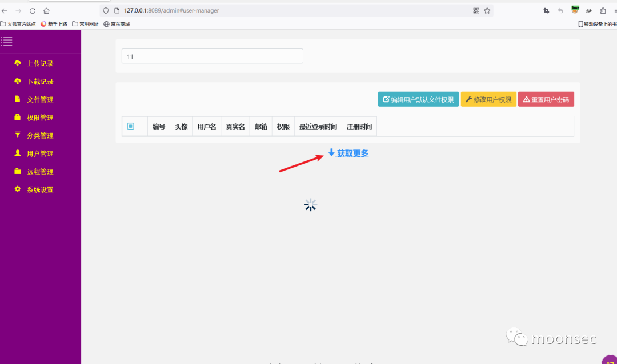Click the browser home icon

[46, 11]
